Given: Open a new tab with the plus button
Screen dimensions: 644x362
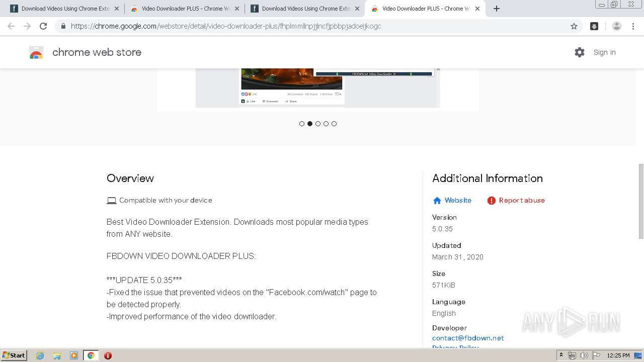Looking at the screenshot, I should tap(497, 9).
